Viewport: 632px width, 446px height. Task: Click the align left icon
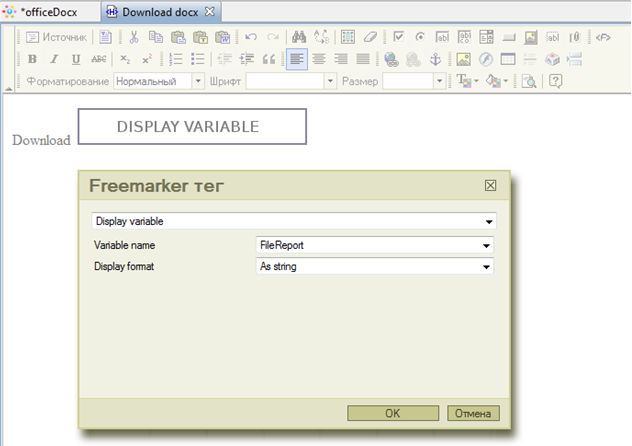(x=297, y=59)
